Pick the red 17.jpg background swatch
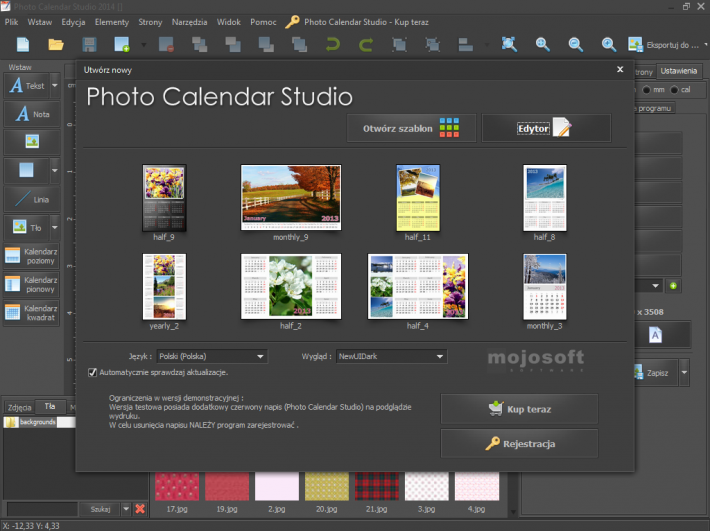710x531 pixels. pyautogui.click(x=177, y=487)
